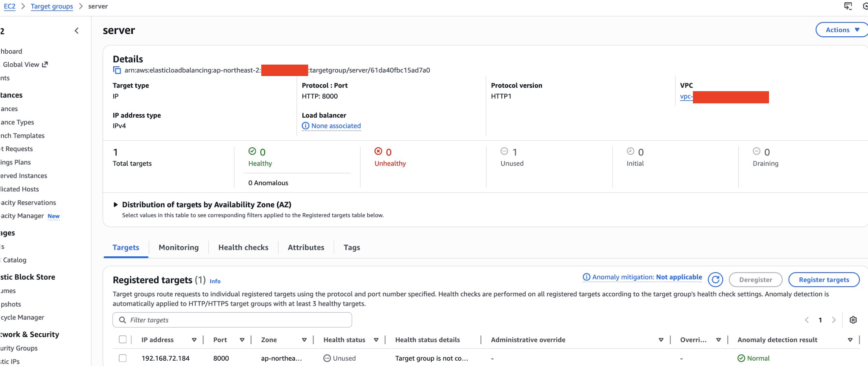The image size is (868, 366).
Task: Open the Monitoring tab
Action: (178, 247)
